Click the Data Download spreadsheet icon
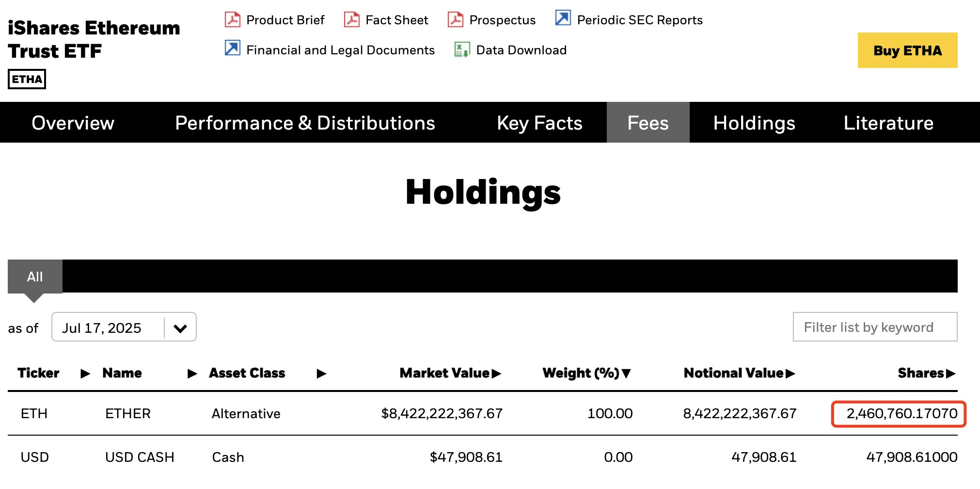Screen dimensions: 980x489 click(461, 49)
